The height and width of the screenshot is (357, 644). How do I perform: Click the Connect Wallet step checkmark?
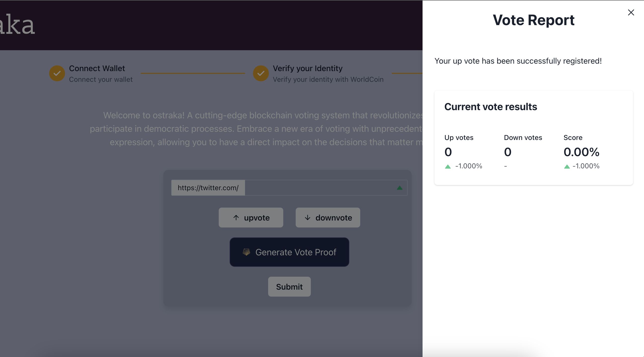[x=57, y=73]
